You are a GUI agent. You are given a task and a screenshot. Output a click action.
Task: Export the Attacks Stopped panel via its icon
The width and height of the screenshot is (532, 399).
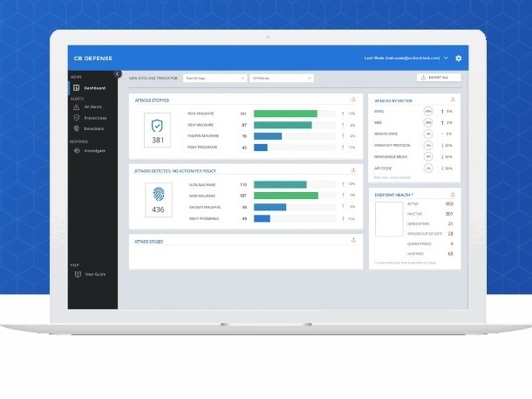tap(353, 100)
